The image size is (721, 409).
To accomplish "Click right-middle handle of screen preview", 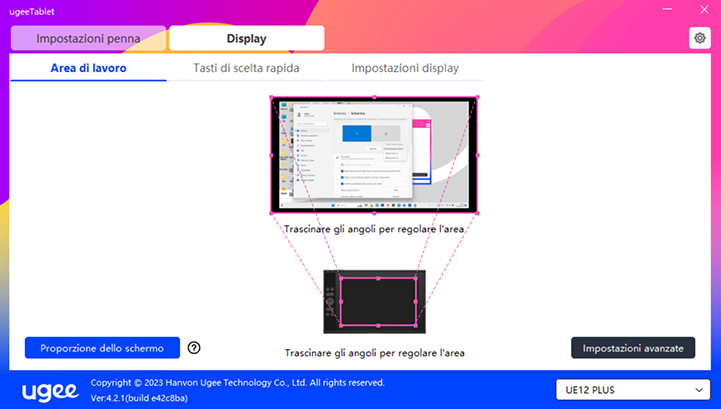I will (x=476, y=156).
